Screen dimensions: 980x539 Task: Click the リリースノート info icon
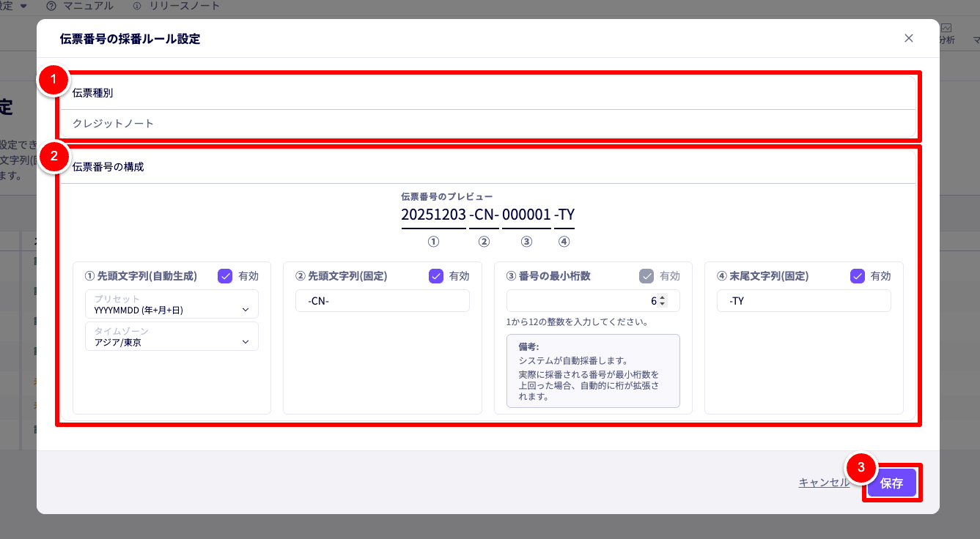(137, 6)
